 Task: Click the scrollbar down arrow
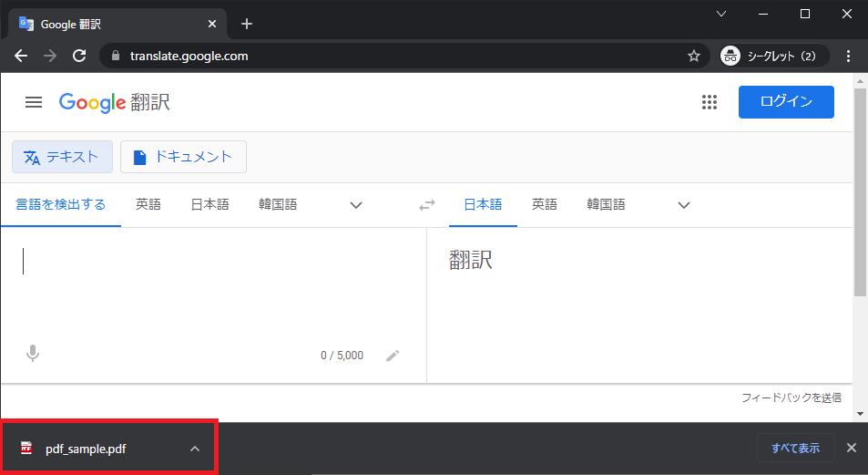point(860,414)
